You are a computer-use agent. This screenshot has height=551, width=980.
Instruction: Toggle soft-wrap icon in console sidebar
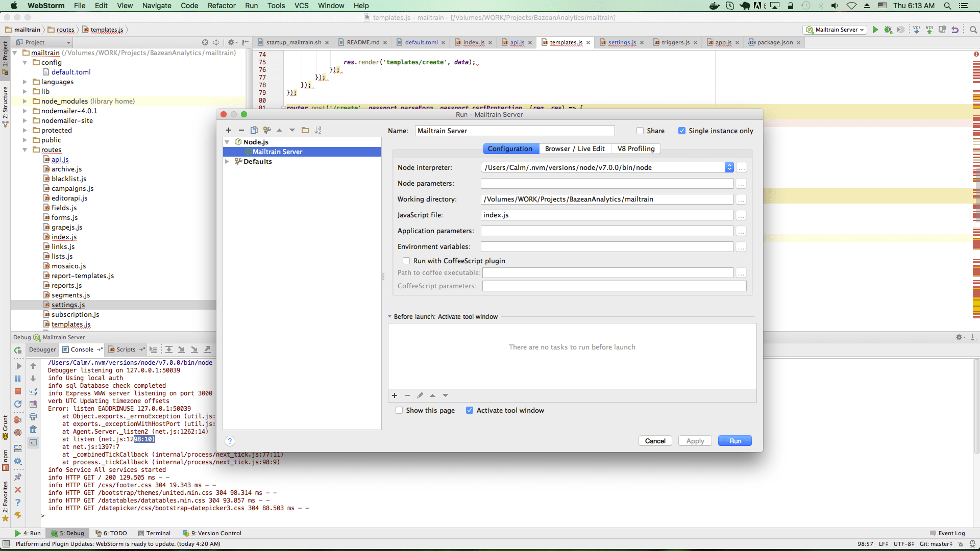[x=33, y=391]
